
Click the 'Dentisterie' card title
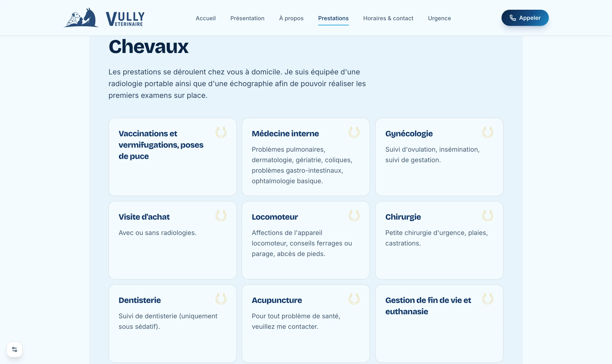[x=140, y=300]
